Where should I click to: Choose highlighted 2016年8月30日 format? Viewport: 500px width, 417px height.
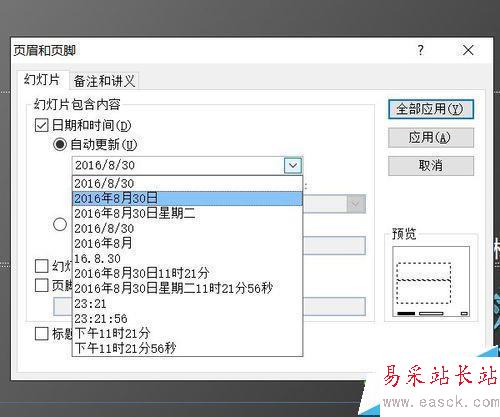[187, 198]
